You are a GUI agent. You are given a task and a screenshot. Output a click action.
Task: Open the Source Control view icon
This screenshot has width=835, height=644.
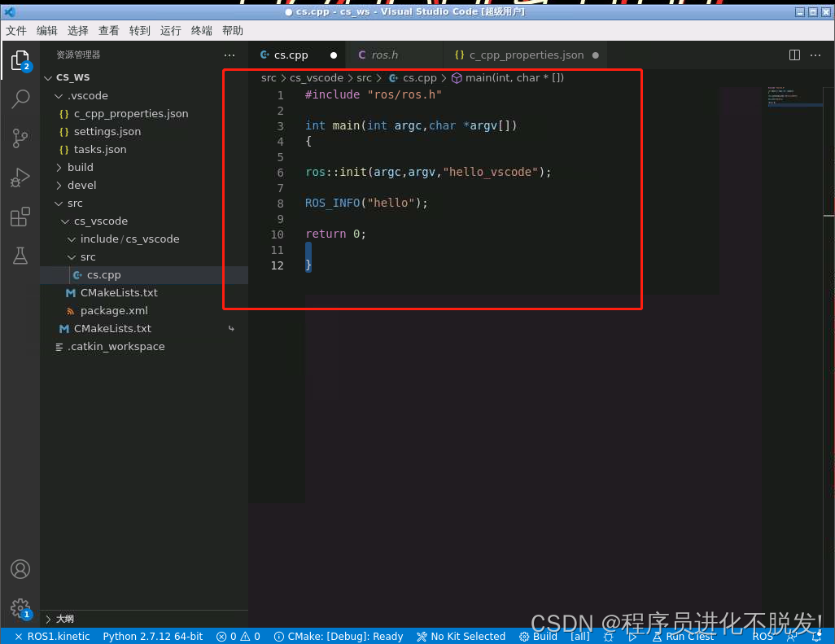(x=20, y=138)
